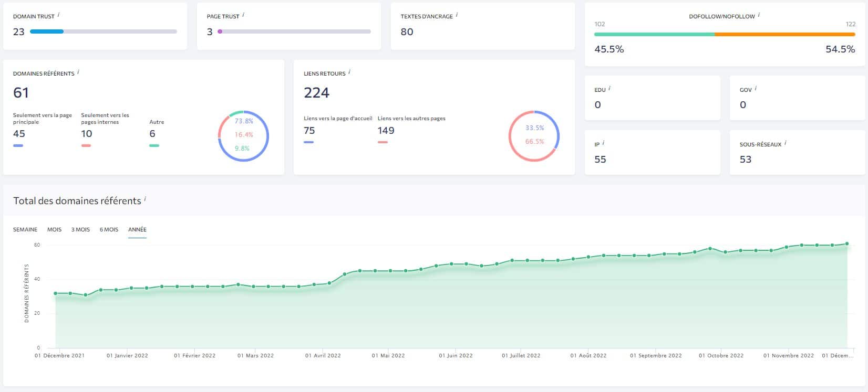Click the Domain Trust progress bar
The image size is (868, 392).
click(x=104, y=31)
